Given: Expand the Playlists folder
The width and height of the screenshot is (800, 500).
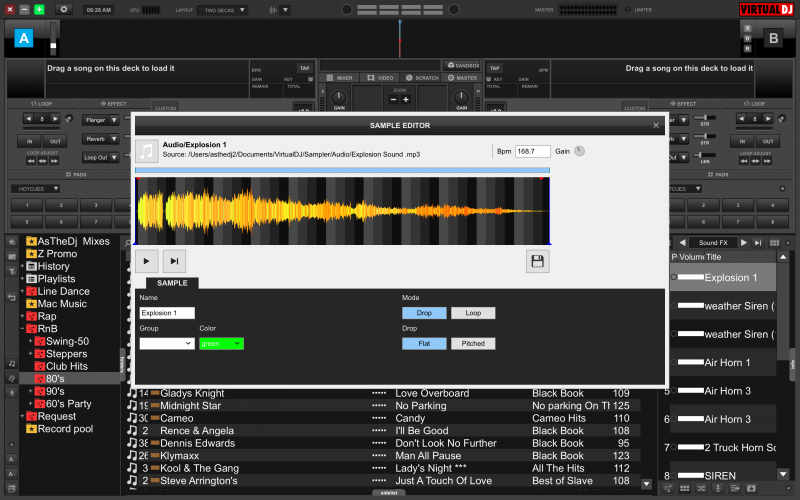Looking at the screenshot, I should [x=22, y=279].
